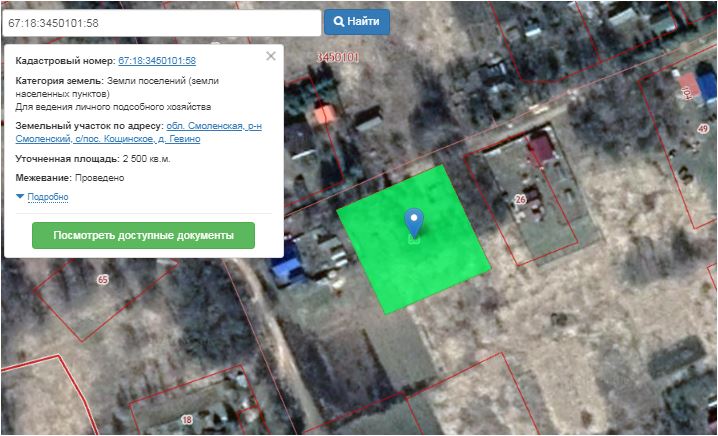Open the parcel address link

click(x=139, y=132)
